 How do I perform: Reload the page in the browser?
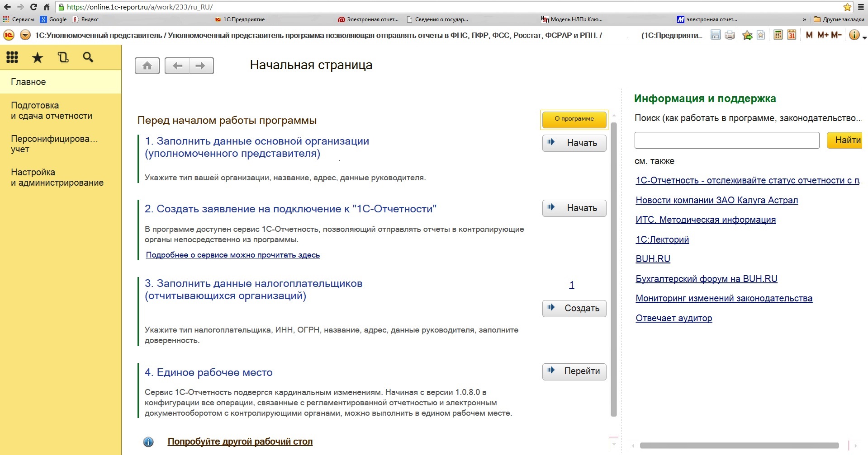(33, 7)
